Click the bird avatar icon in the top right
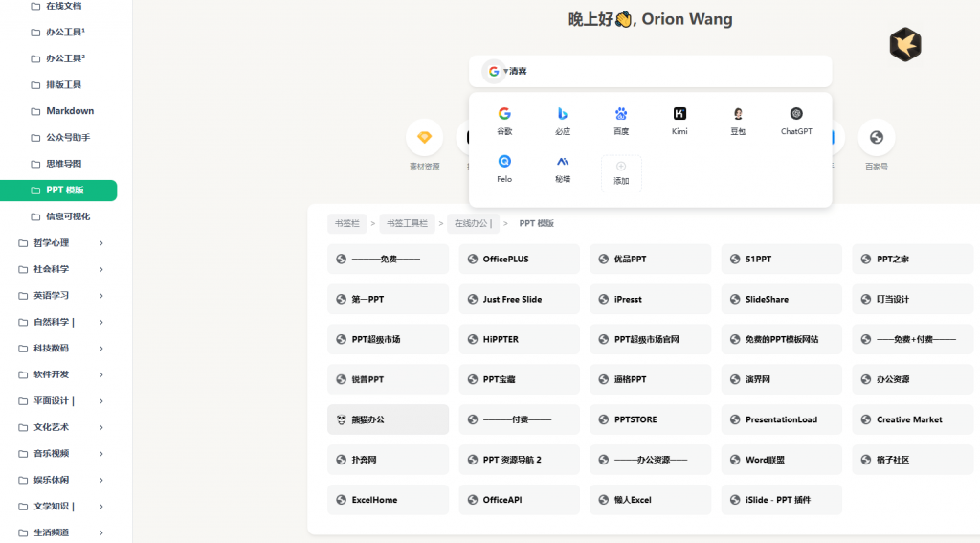The image size is (980, 543). pyautogui.click(x=904, y=44)
